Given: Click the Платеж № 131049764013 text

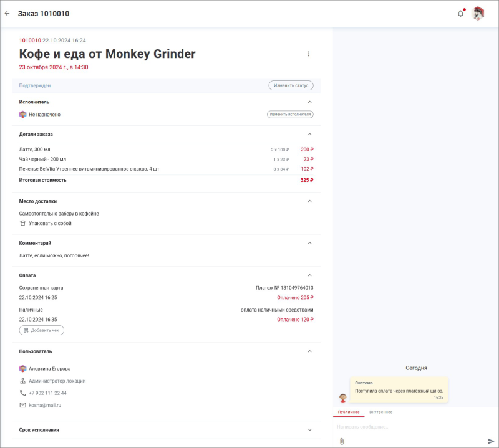Looking at the screenshot, I should (284, 288).
